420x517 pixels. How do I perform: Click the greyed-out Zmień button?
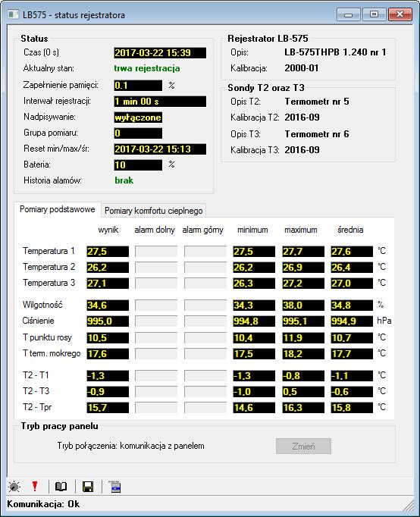[x=303, y=446]
